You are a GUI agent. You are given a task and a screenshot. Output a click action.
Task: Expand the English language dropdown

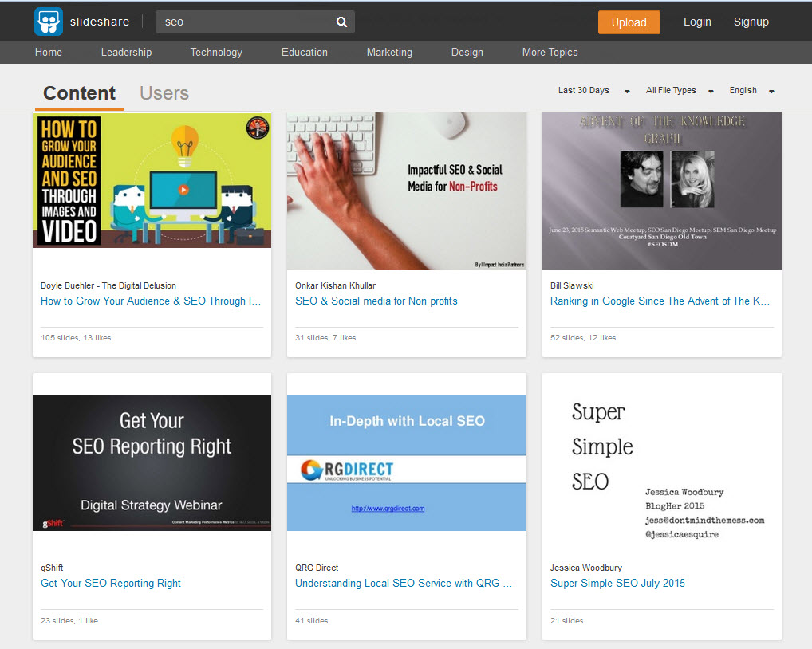pos(751,91)
